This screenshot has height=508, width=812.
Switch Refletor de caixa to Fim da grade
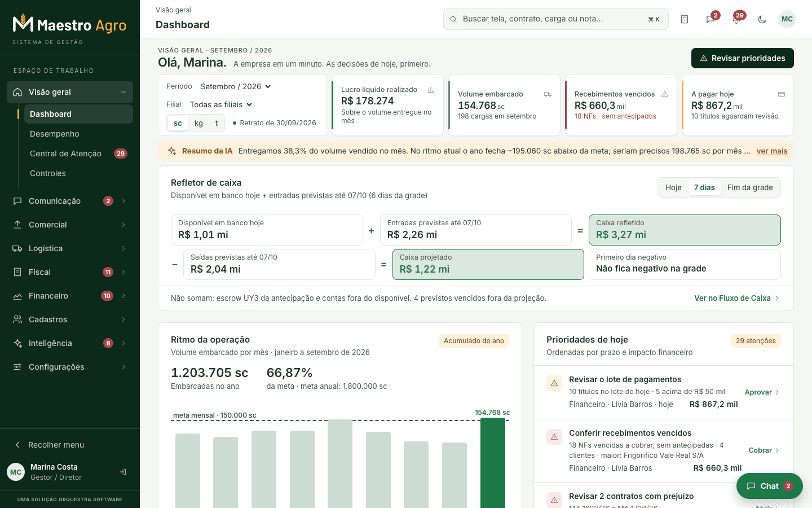[750, 187]
